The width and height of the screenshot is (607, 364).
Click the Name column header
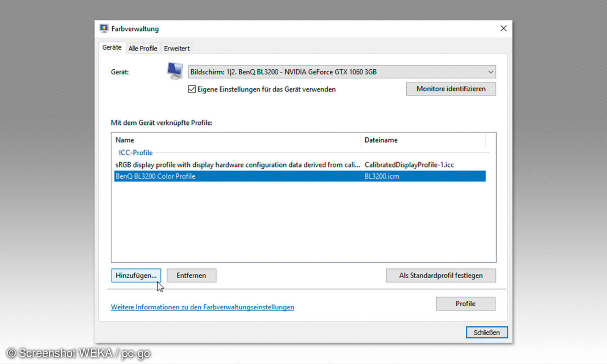(124, 140)
